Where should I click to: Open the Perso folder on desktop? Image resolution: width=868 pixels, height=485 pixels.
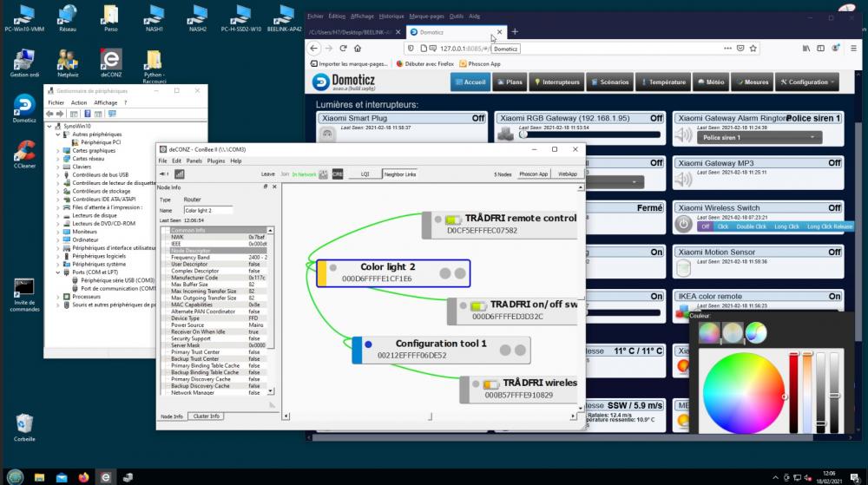coord(111,17)
